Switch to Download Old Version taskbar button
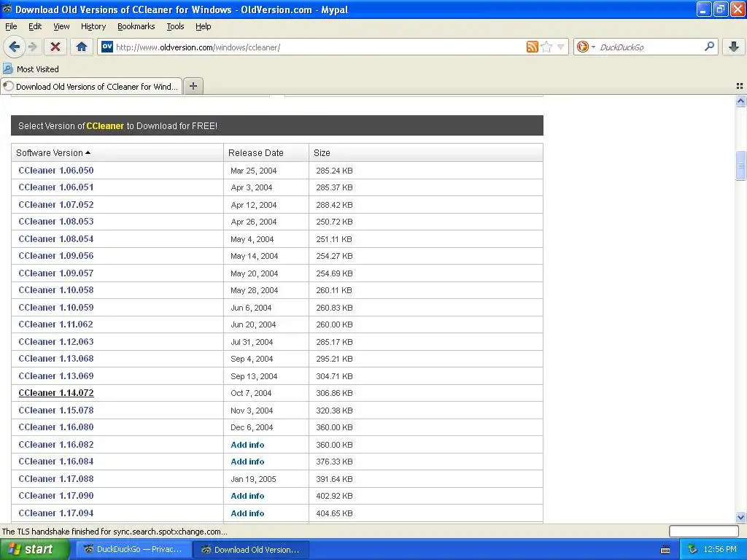747x560 pixels. point(252,550)
